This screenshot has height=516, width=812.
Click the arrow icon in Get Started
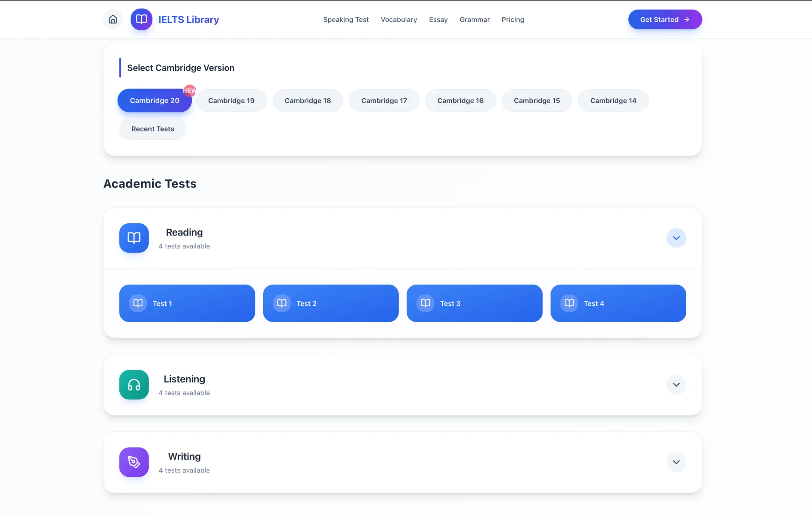pyautogui.click(x=686, y=19)
